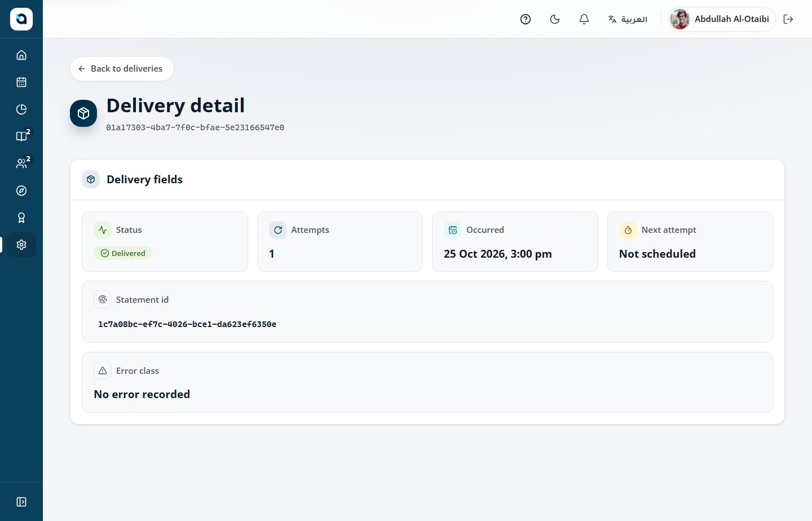Go back to deliveries
Viewport: 812px width, 521px height.
tap(122, 69)
